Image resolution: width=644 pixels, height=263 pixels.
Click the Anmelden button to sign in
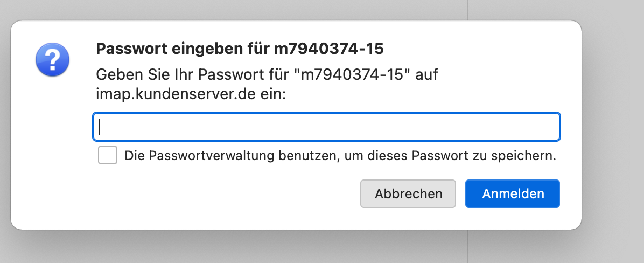click(x=513, y=193)
